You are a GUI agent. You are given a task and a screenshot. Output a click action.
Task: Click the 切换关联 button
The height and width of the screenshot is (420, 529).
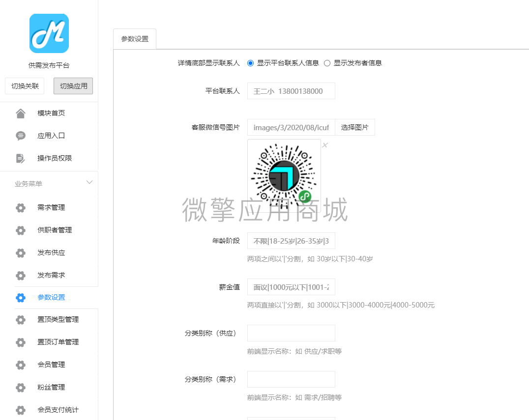(25, 86)
